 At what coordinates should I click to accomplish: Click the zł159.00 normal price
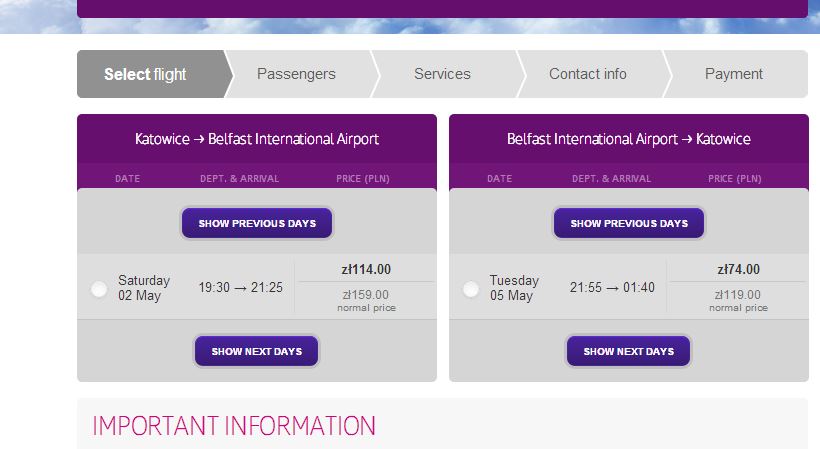coord(366,295)
